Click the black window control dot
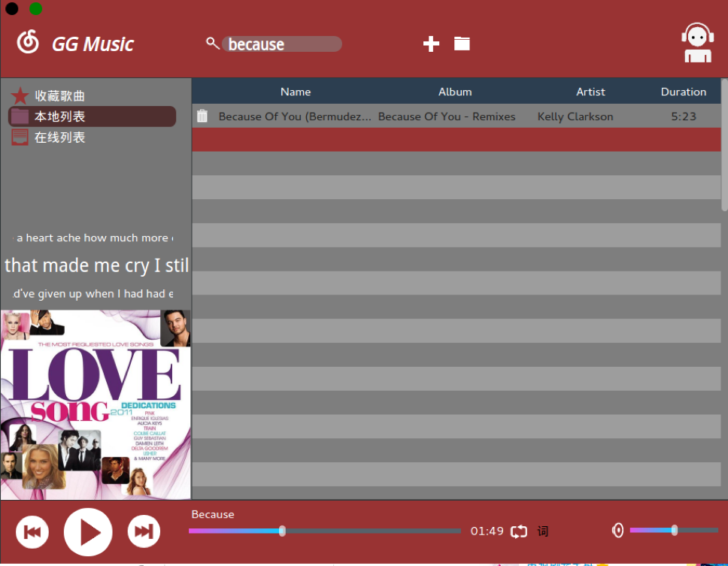 point(11,8)
